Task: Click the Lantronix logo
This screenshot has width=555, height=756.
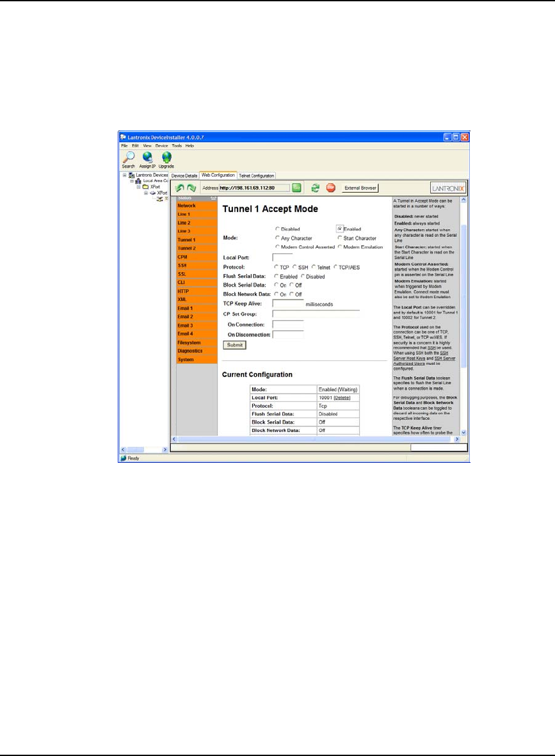Action: 448,188
